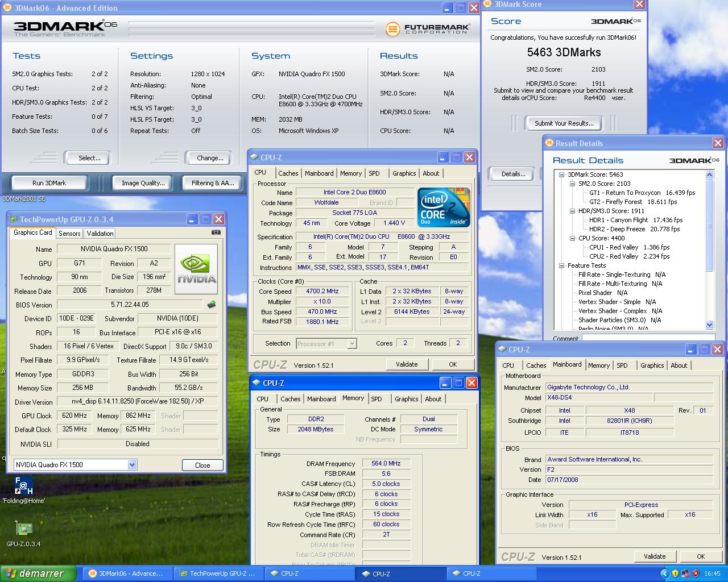Click Validate in CPU-Z CPU window

pyautogui.click(x=407, y=364)
